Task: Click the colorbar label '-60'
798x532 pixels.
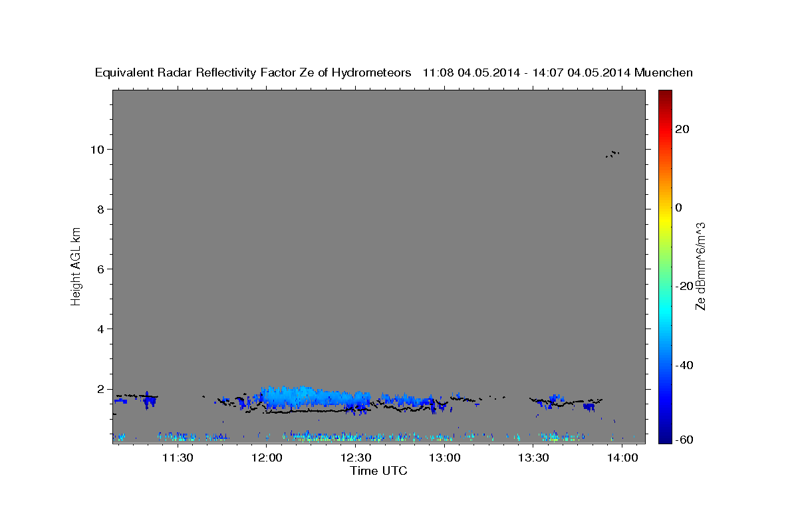Action: pos(684,440)
